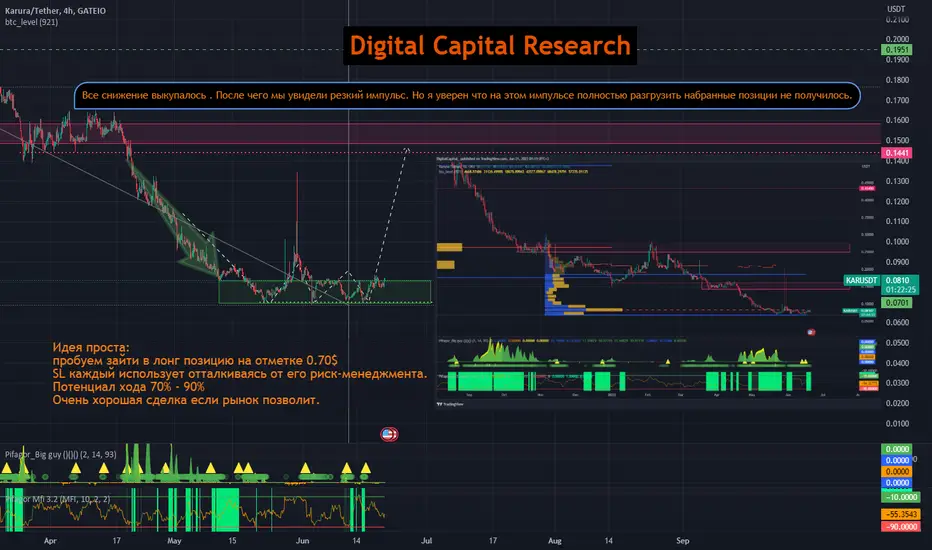Click the orange -55.3543 MFI value label
The image size is (932, 550).
click(900, 514)
